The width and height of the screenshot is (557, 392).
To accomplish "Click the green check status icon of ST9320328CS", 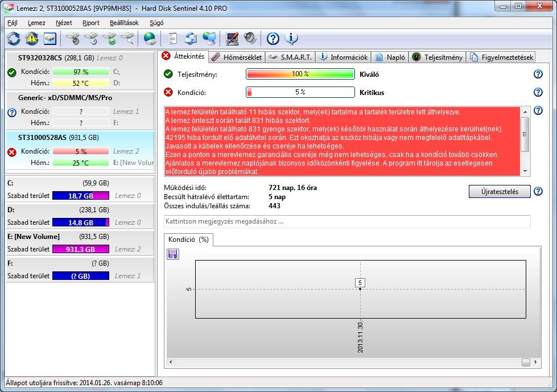I will [12, 72].
